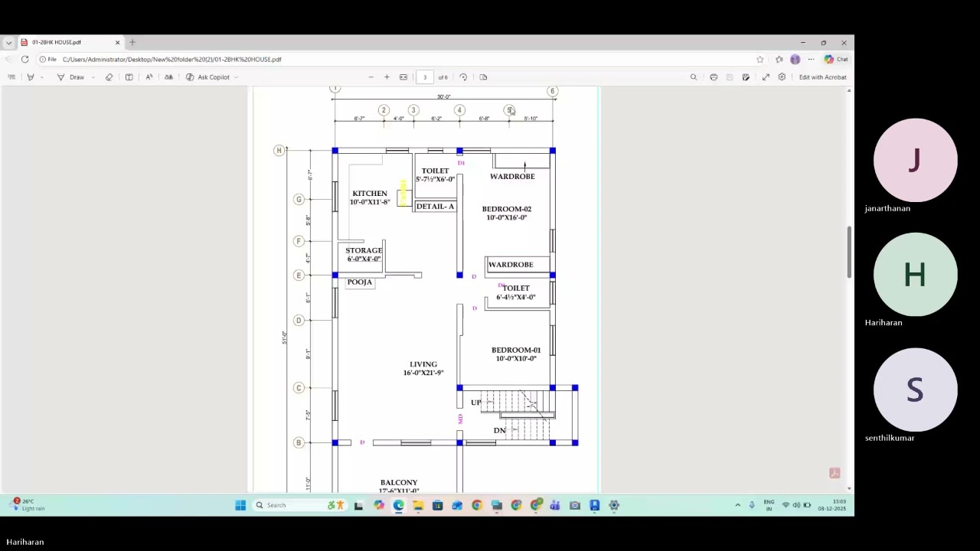Image resolution: width=980 pixels, height=551 pixels.
Task: View site information File icon
Action: click(48, 60)
